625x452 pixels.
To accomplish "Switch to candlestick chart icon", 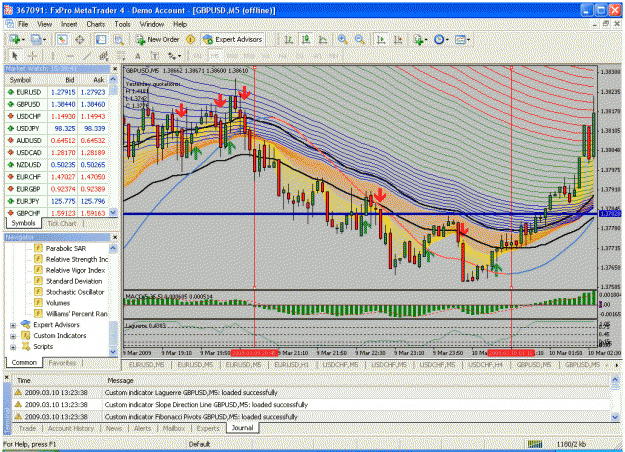I will pyautogui.click(x=306, y=39).
